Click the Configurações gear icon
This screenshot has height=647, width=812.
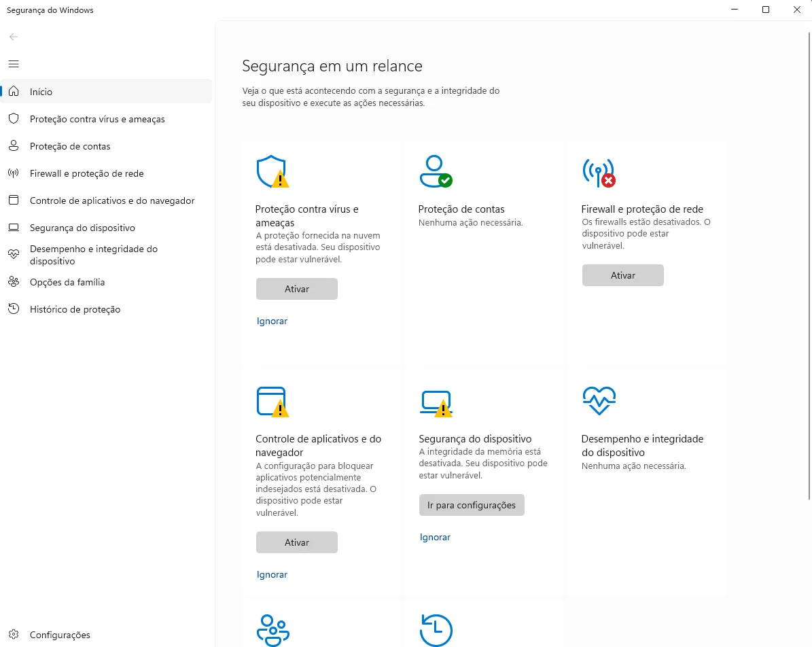point(14,635)
